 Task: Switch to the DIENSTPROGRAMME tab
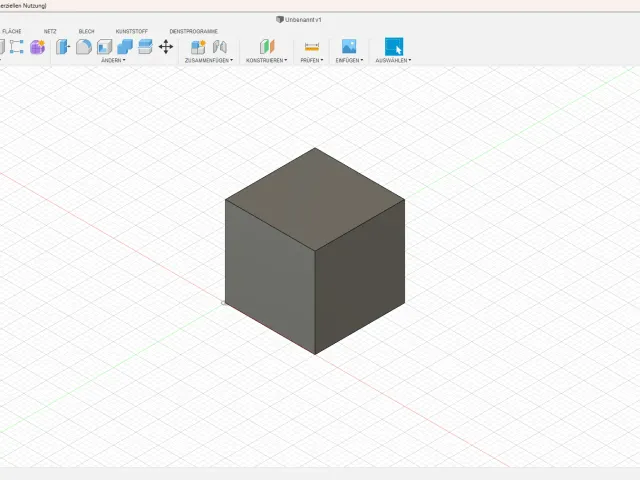click(x=193, y=31)
